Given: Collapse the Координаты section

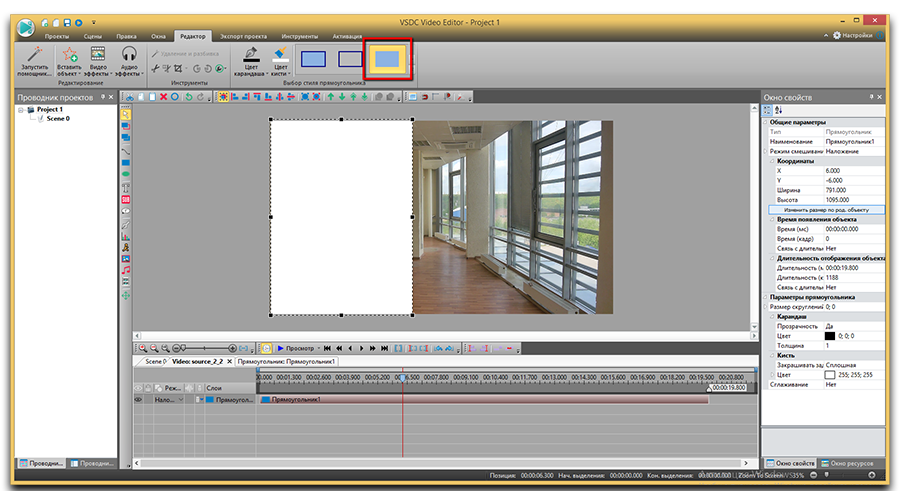Looking at the screenshot, I should coord(772,161).
